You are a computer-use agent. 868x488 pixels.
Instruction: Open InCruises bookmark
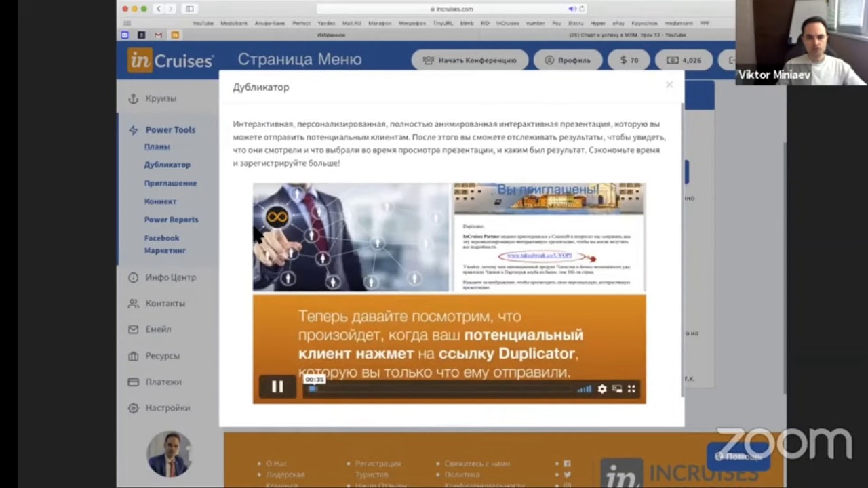click(x=508, y=23)
